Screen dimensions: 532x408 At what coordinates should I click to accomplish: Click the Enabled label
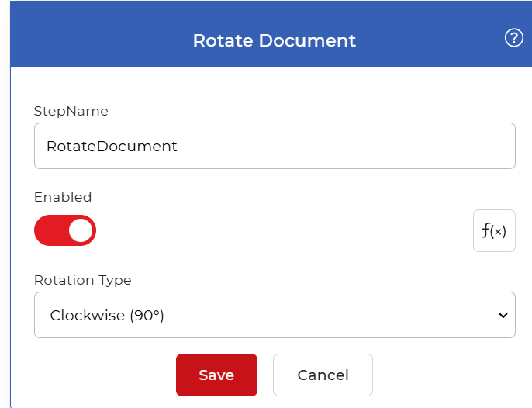tap(63, 197)
